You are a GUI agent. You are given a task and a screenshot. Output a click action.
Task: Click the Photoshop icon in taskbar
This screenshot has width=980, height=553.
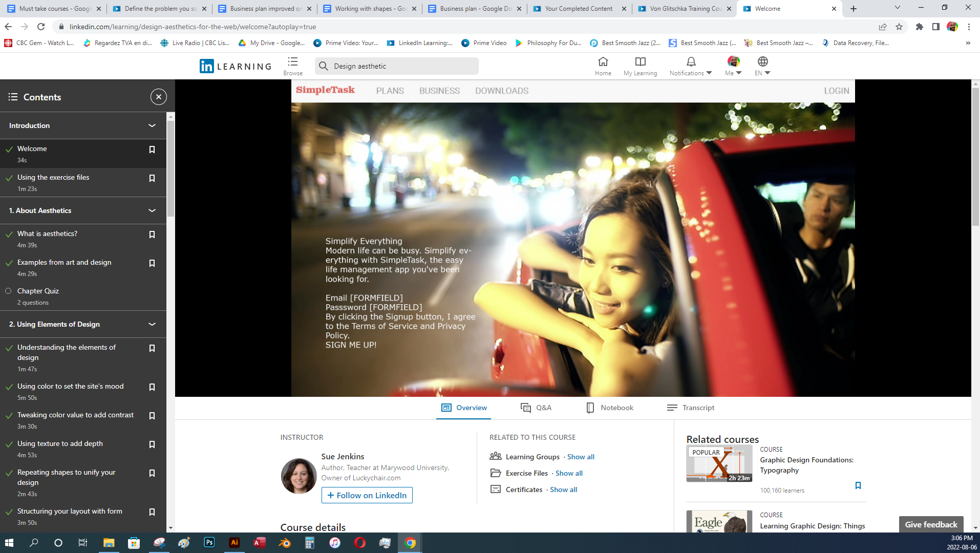209,543
